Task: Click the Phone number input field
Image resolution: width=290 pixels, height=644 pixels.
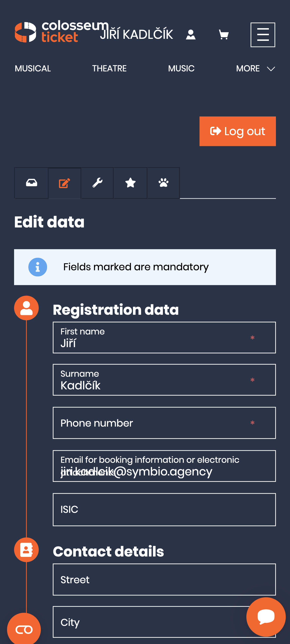Action: (164, 423)
